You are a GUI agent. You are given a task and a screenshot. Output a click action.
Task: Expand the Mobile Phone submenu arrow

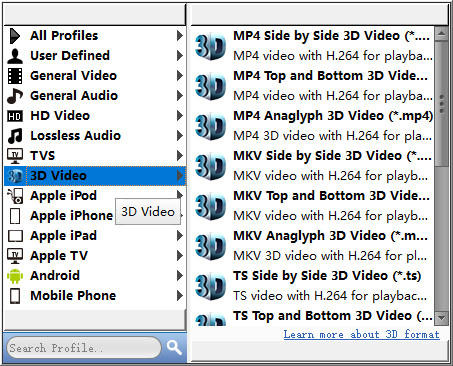180,296
